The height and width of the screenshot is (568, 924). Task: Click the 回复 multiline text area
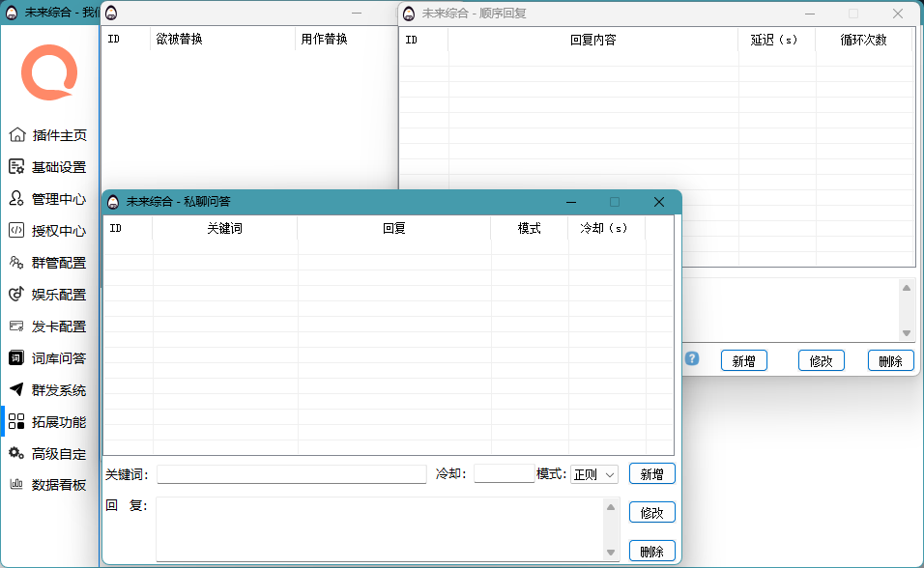379,528
